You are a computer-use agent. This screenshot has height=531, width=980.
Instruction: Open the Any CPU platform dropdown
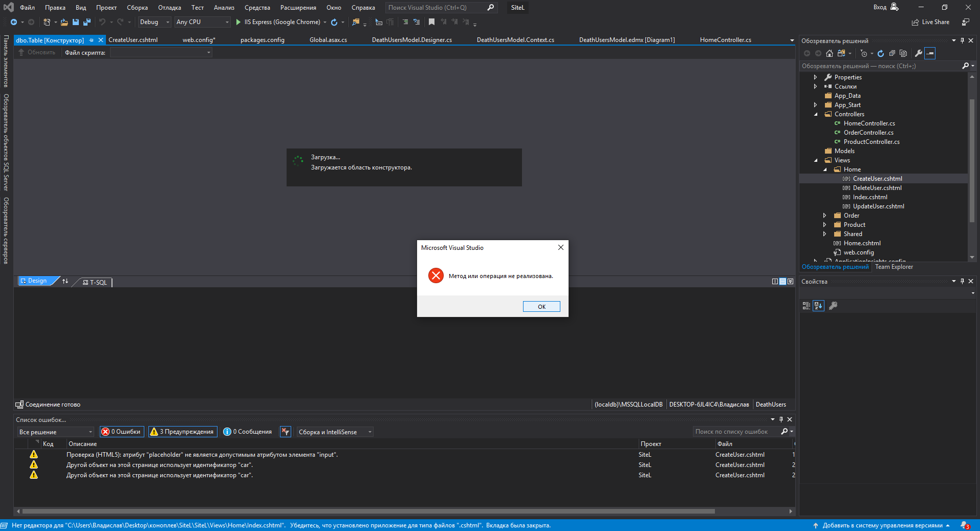203,22
